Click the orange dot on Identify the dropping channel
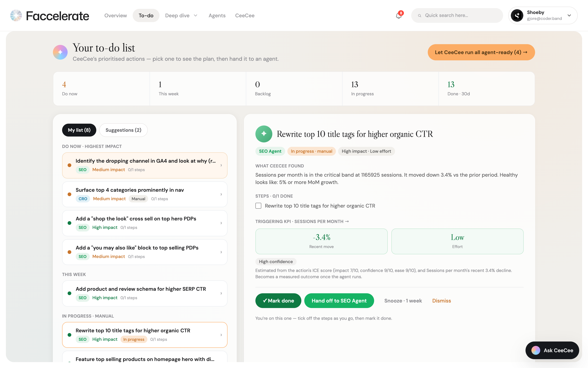Screen dimensions: 588x368 tap(69, 165)
